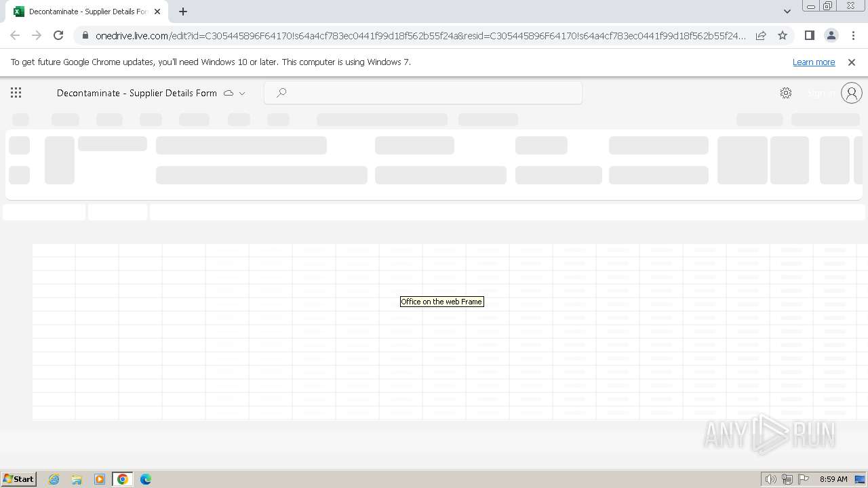This screenshot has width=868, height=488.
Task: Click the address bar URL
Action: pyautogui.click(x=420, y=35)
